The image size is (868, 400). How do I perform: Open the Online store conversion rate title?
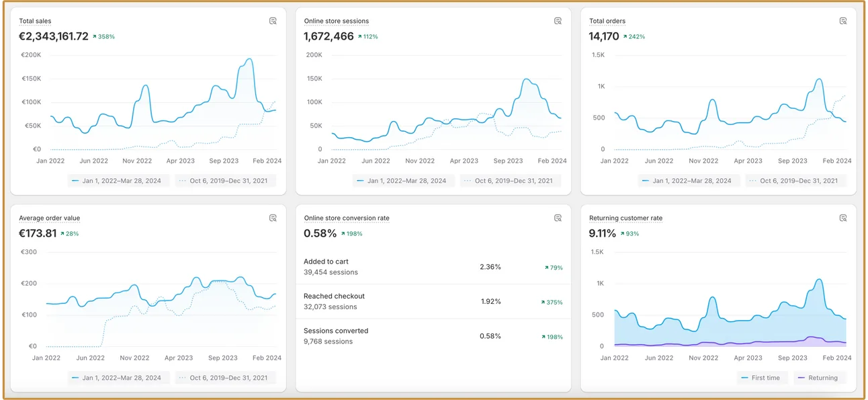[347, 218]
